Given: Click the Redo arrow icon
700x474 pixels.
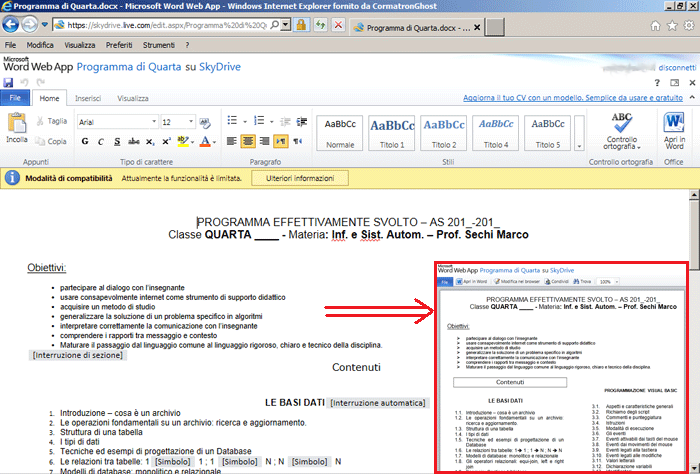Looking at the screenshot, I should (x=41, y=82).
